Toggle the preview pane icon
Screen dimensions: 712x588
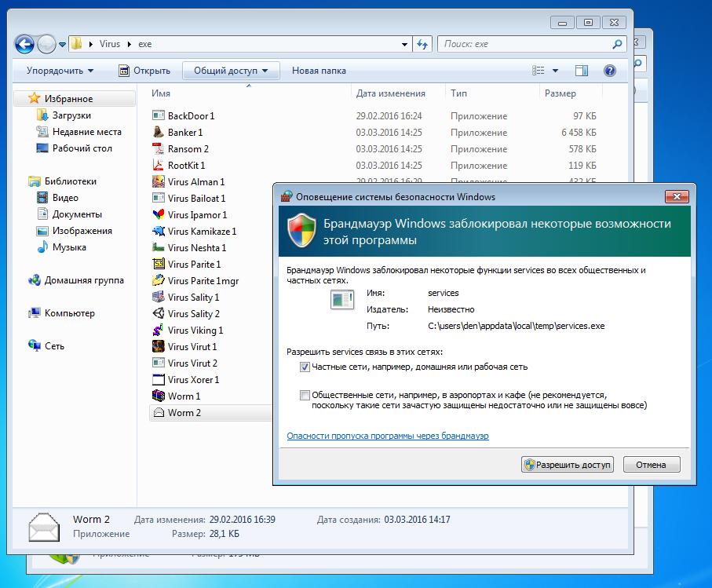click(581, 71)
